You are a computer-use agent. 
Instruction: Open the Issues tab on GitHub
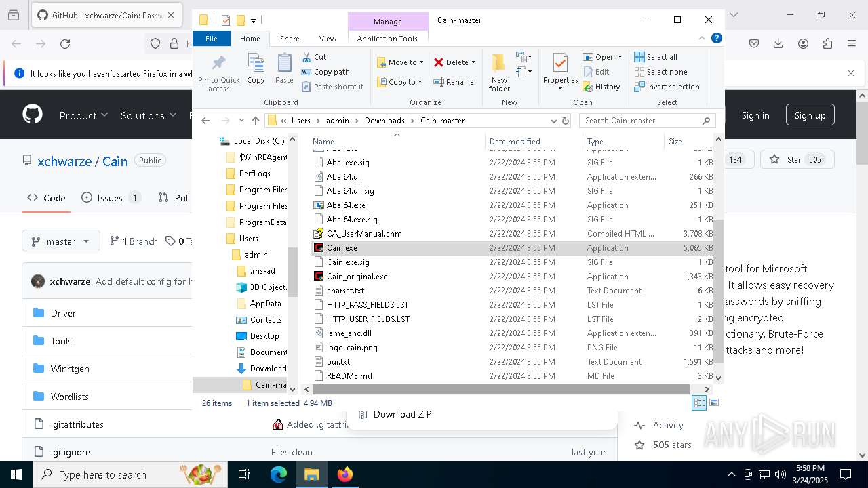click(x=111, y=198)
